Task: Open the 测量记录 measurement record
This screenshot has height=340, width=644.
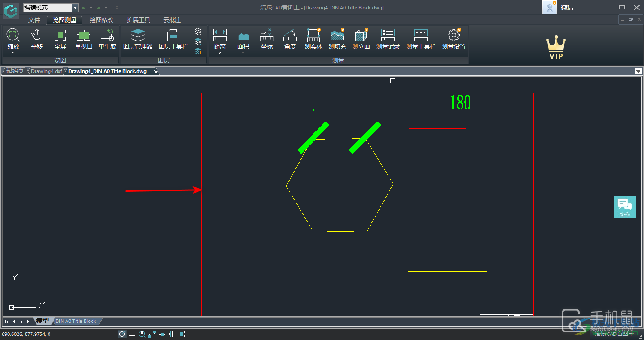Action: pos(388,39)
